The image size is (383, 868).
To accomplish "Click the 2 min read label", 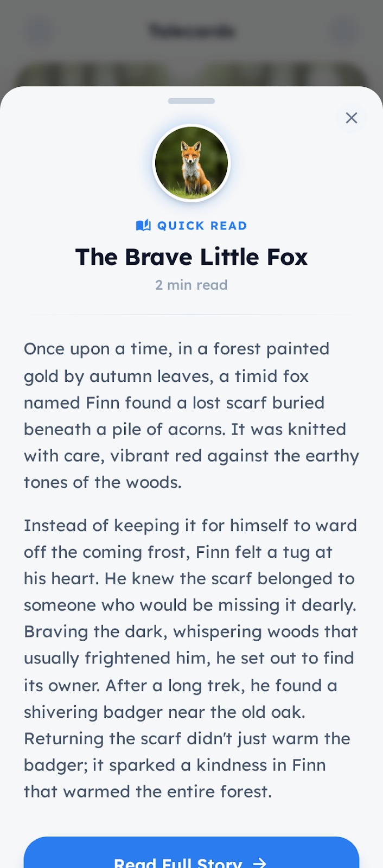I will 191,285.
